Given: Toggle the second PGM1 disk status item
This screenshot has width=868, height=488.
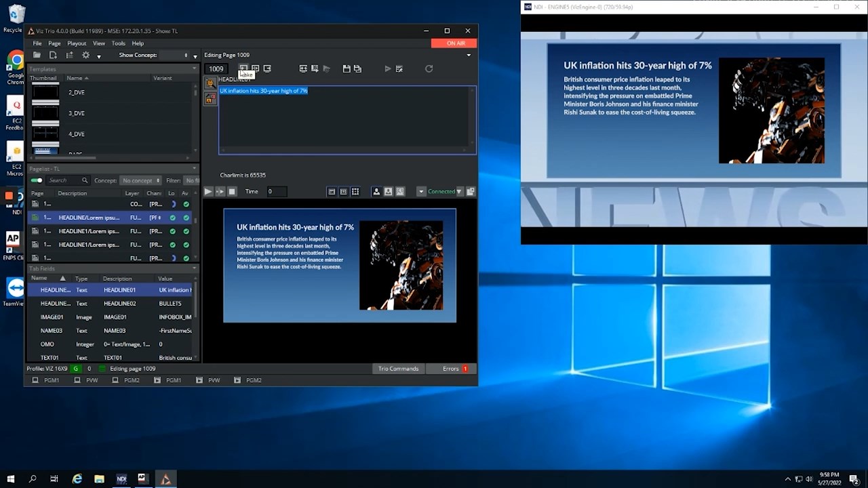Looking at the screenshot, I should (x=168, y=380).
